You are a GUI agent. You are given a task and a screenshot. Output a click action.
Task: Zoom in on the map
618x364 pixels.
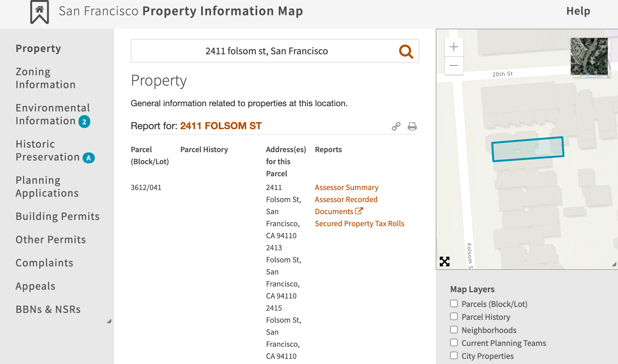[x=454, y=47]
